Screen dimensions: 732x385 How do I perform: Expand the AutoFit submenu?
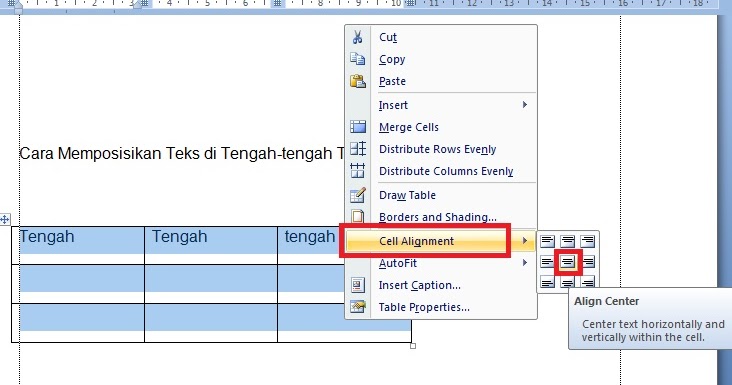(x=441, y=263)
